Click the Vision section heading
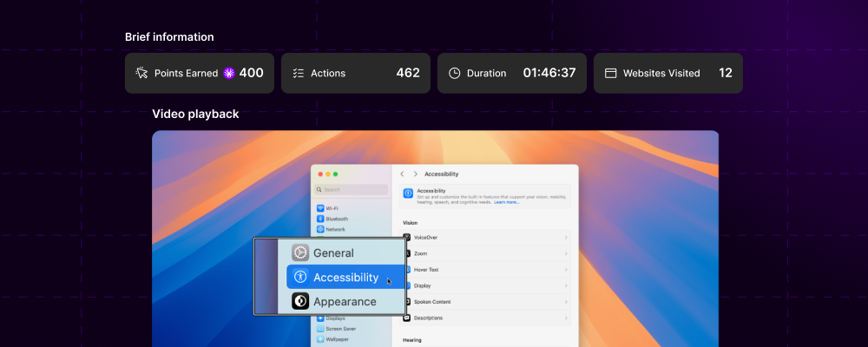868x347 pixels. coord(411,223)
